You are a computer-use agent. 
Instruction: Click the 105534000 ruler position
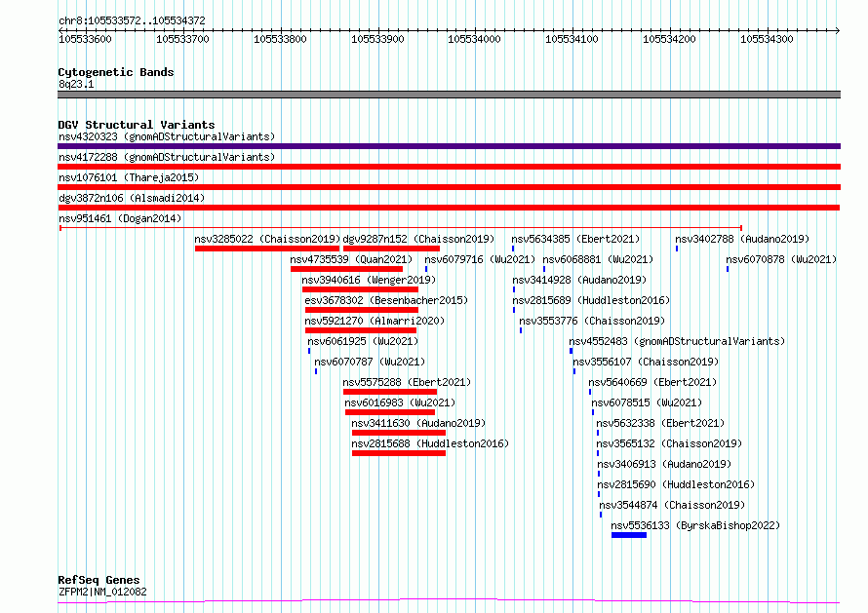pos(474,39)
